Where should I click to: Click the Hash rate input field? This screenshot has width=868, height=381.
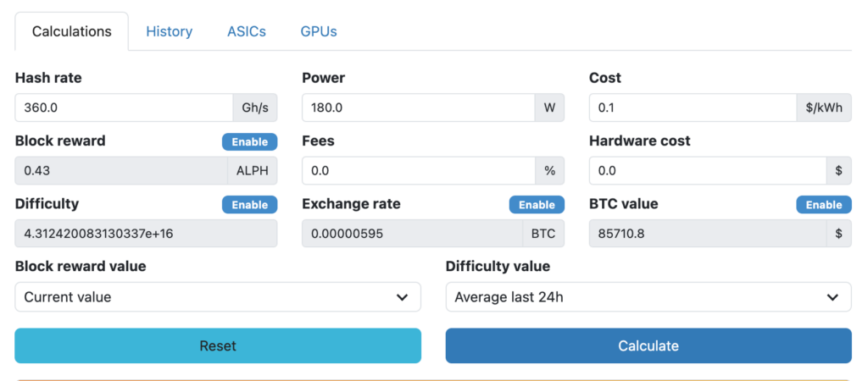coord(124,108)
